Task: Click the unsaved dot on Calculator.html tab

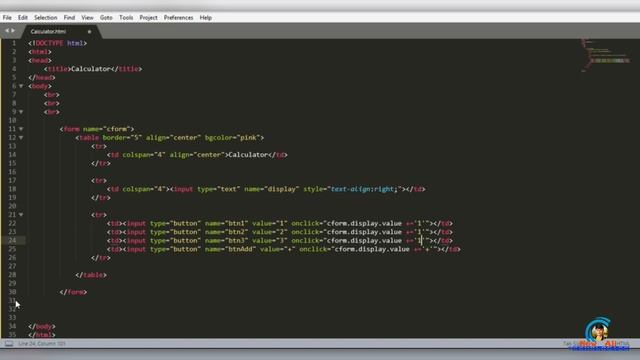Action: pyautogui.click(x=89, y=31)
